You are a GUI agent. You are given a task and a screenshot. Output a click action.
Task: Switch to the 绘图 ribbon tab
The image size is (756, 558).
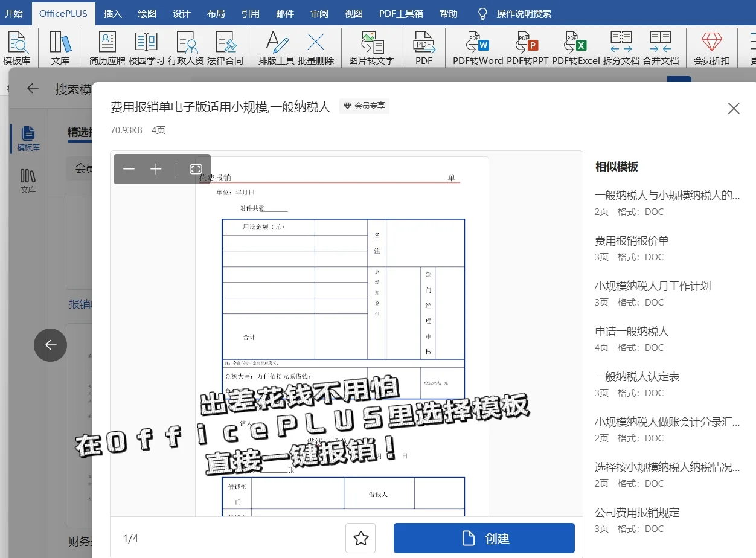[x=147, y=13]
